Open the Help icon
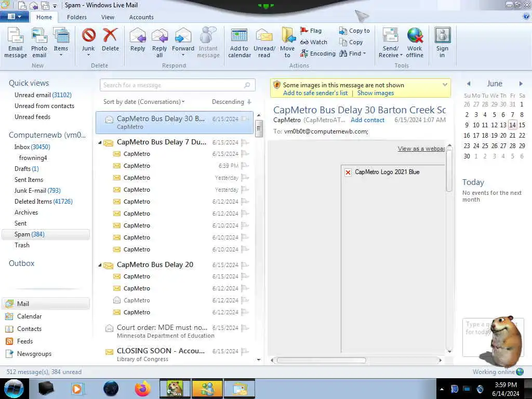The image size is (532, 399). pos(526,16)
